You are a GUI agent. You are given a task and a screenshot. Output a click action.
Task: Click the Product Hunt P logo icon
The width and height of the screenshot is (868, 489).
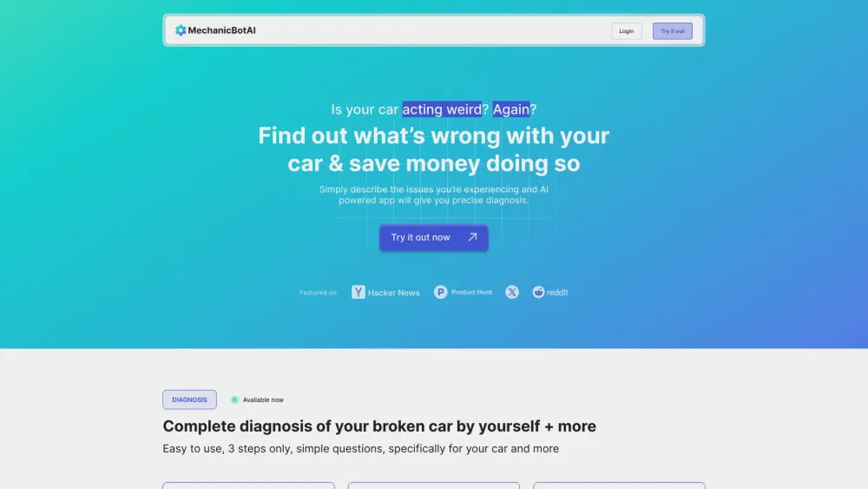441,293
